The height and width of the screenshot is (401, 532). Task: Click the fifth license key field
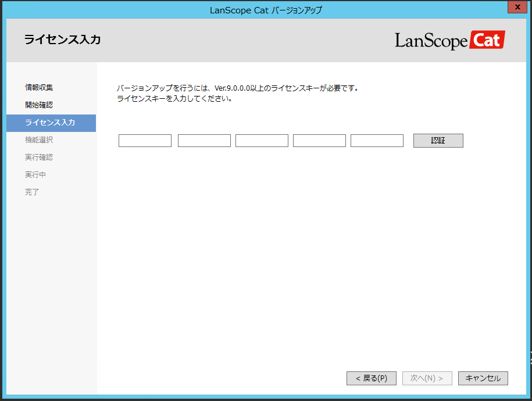(x=376, y=140)
